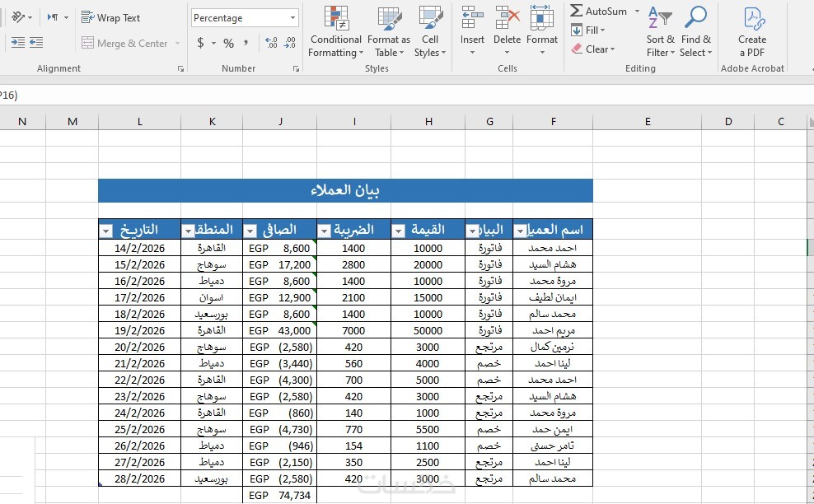Toggle Wrap Text

tap(110, 17)
